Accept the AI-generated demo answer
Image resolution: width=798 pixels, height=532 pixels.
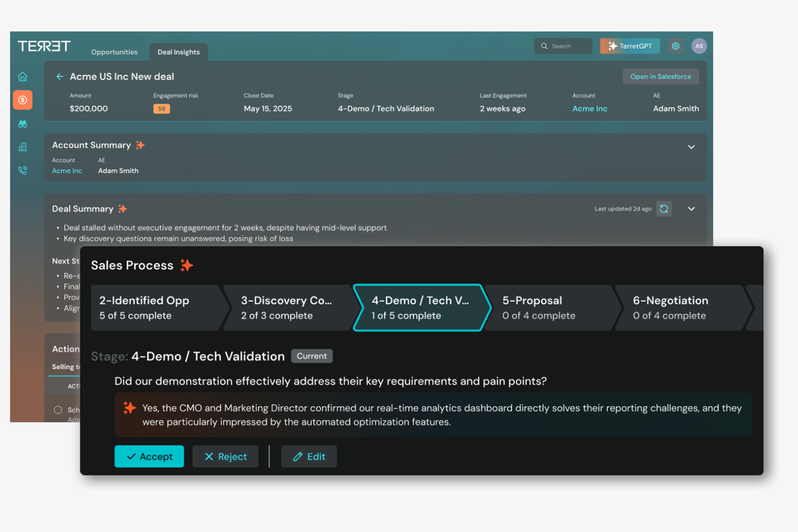(x=149, y=456)
